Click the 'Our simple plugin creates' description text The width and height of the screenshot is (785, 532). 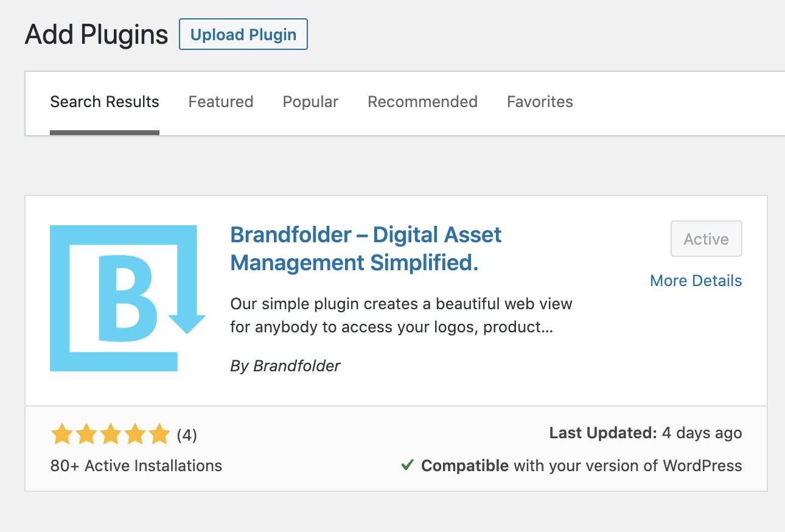tap(401, 315)
